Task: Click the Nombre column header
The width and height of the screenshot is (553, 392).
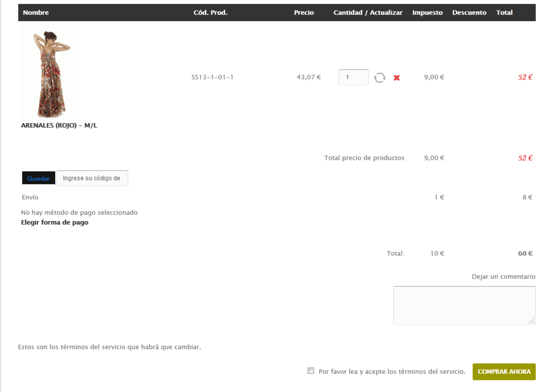Action: click(x=36, y=13)
